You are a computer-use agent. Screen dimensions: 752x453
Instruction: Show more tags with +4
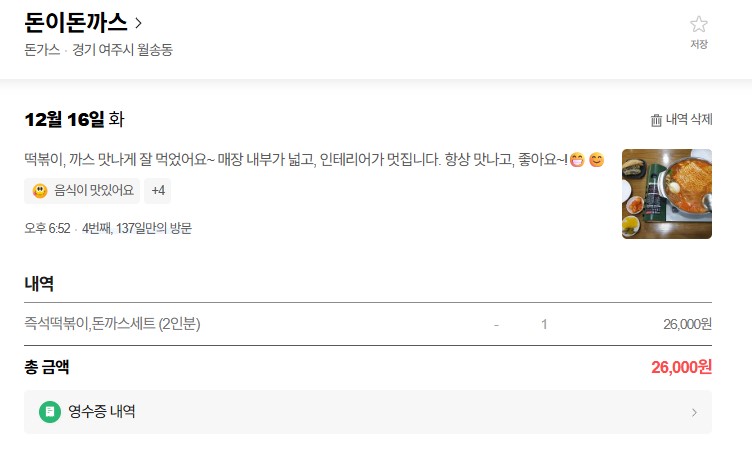[x=158, y=190]
